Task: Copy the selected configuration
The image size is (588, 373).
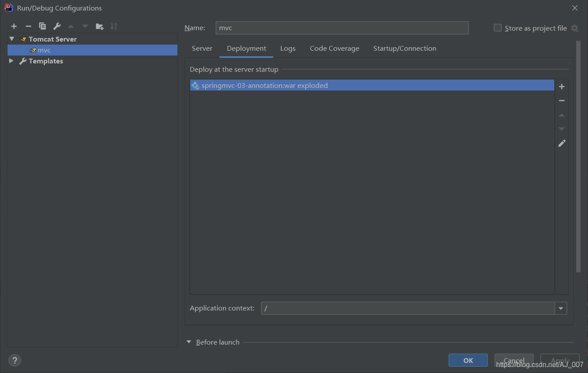Action: pos(42,26)
